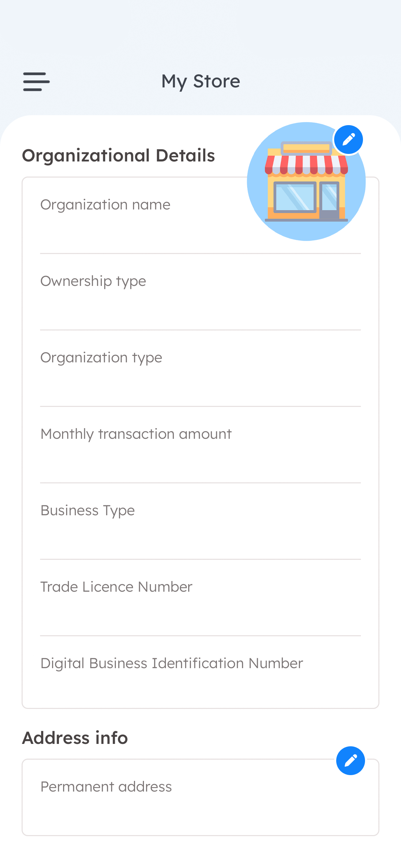The width and height of the screenshot is (401, 868).
Task: Tap the store illustration picture
Action: (306, 181)
